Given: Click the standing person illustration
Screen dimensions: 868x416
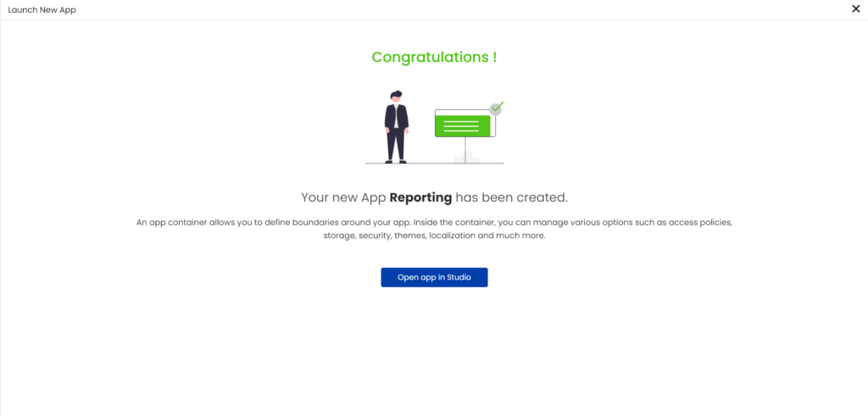Looking at the screenshot, I should pyautogui.click(x=396, y=127).
